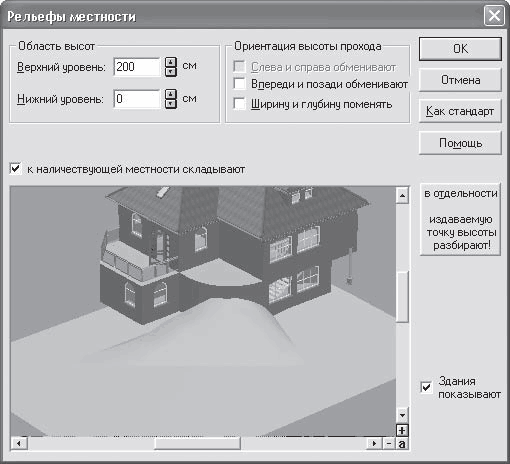Click horizontal scrollbar left arrow

pos(19,444)
